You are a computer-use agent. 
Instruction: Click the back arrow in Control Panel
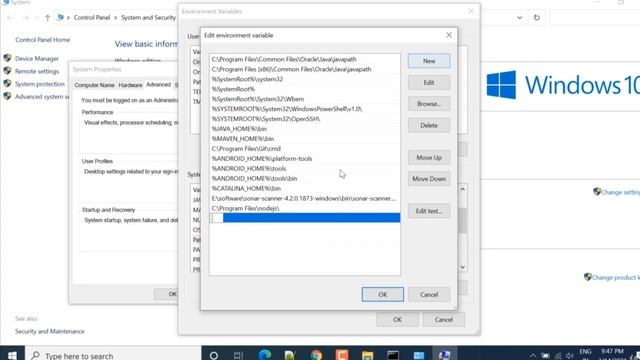tap(10, 18)
